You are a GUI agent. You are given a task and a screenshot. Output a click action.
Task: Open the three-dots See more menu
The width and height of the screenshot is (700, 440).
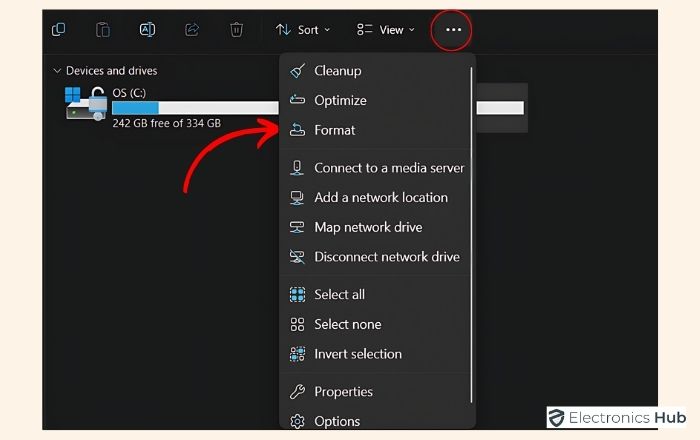pyautogui.click(x=453, y=30)
